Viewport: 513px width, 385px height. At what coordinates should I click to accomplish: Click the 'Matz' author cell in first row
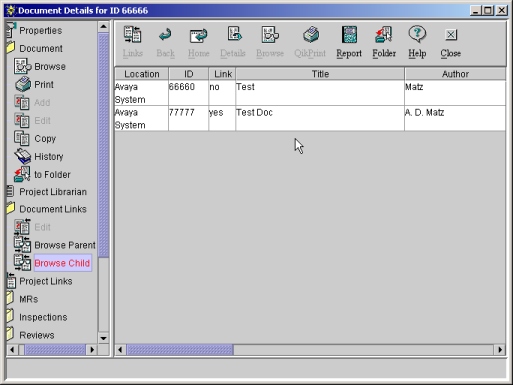[455, 93]
